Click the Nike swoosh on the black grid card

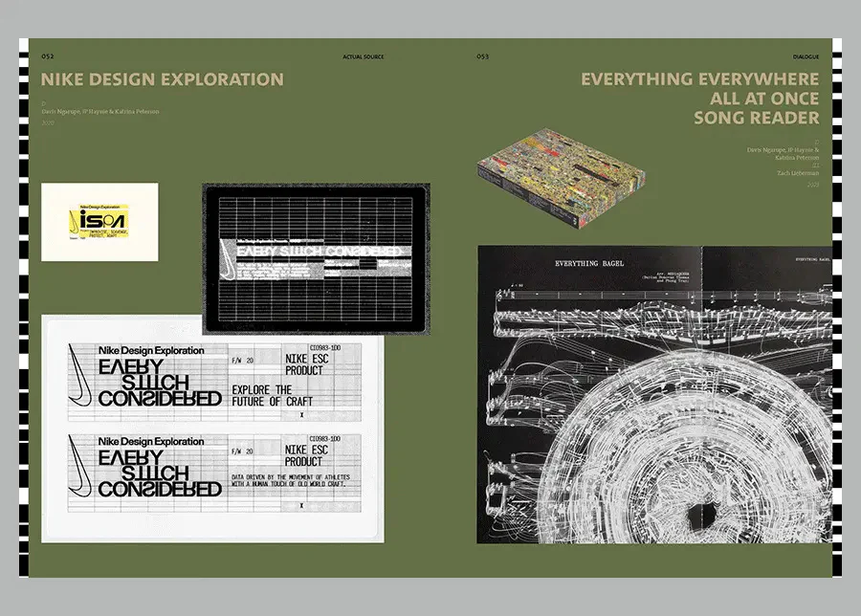coord(227,259)
